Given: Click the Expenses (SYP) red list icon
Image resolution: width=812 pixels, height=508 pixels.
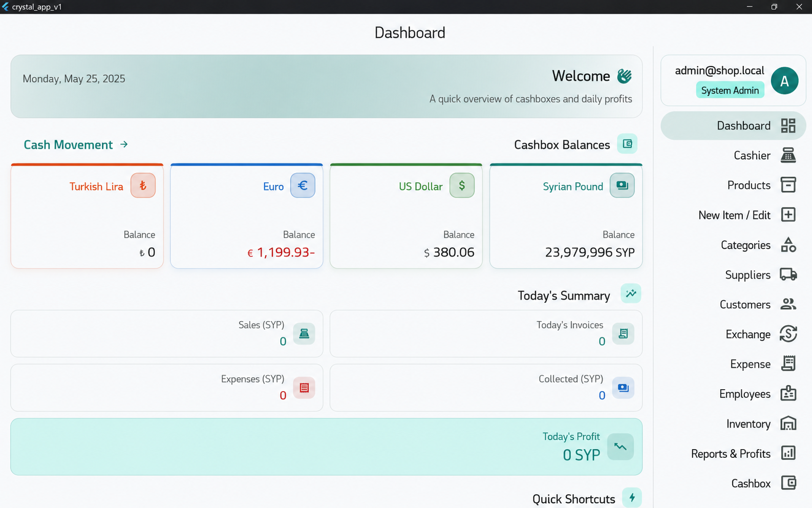Looking at the screenshot, I should pos(304,388).
